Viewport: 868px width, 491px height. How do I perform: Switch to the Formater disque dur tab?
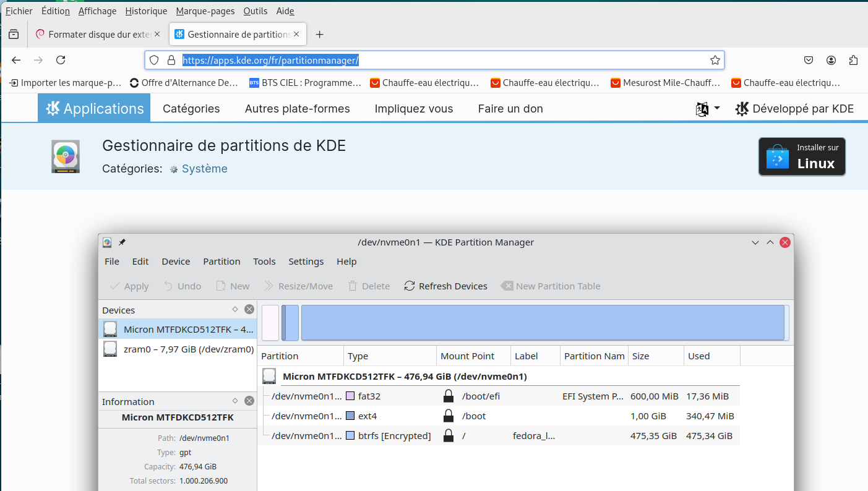(x=98, y=35)
